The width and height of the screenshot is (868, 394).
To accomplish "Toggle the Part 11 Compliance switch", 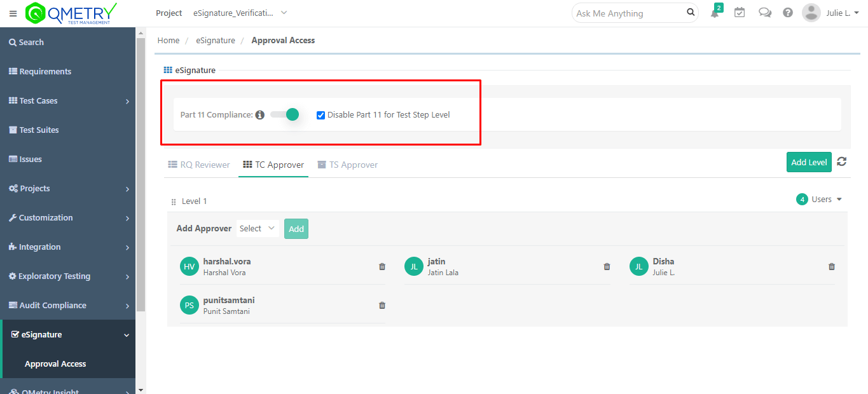I will (x=284, y=114).
